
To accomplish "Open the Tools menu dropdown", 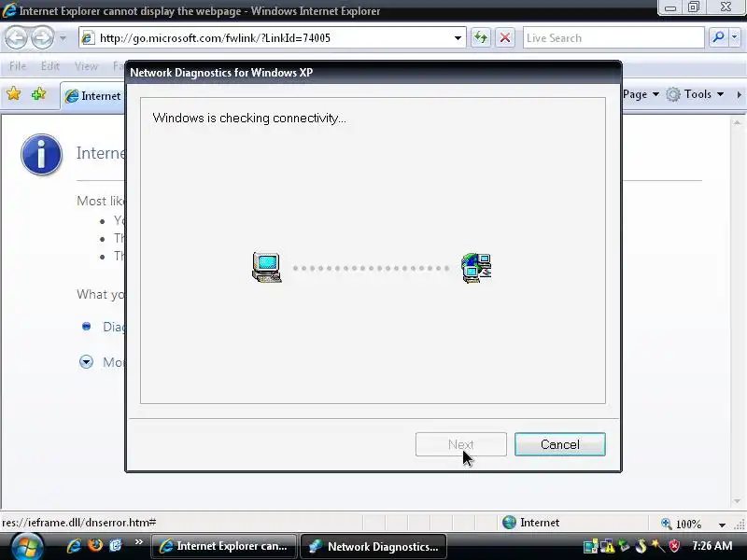I will tap(704, 94).
